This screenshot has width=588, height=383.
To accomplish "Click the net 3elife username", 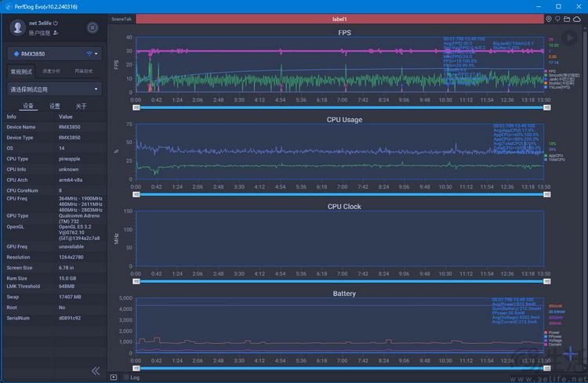I will point(40,23).
